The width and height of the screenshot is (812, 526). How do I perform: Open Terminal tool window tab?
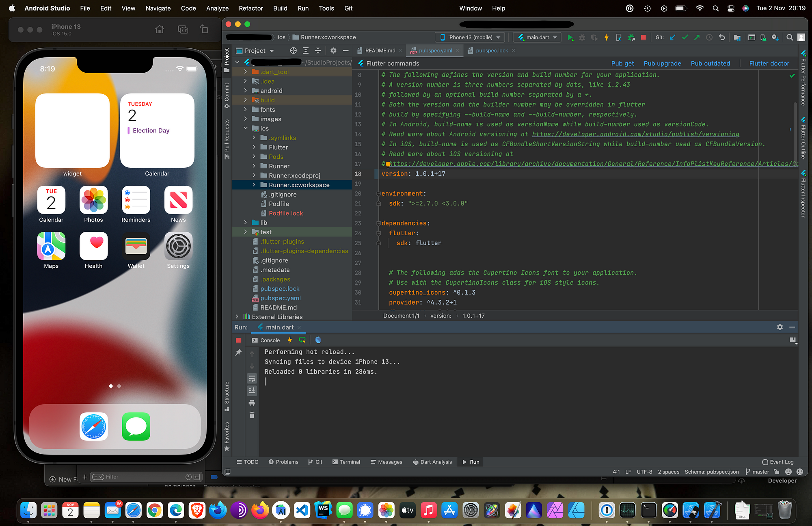[x=346, y=462]
